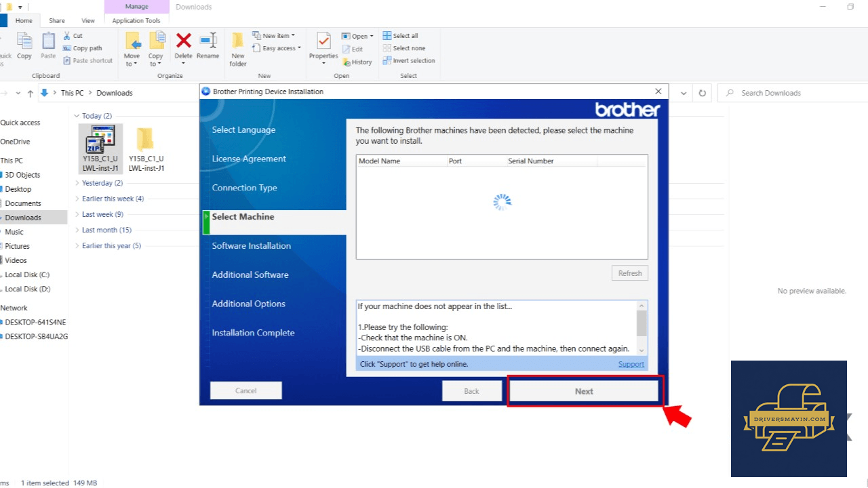Select Cut in the ribbon

[73, 36]
